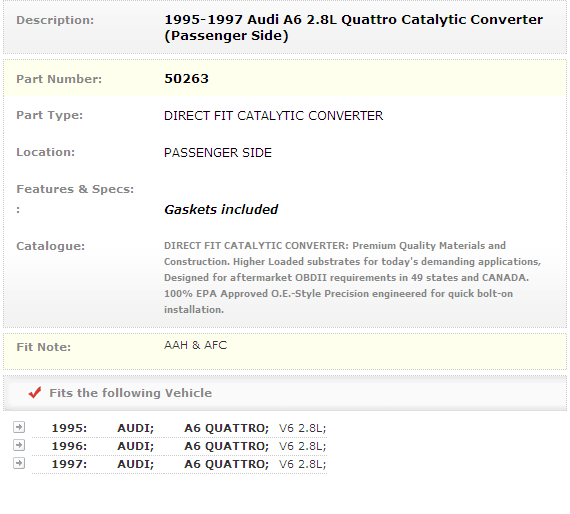The image size is (570, 514).
Task: Click the arrow icon beside 1996 row
Action: (19, 445)
